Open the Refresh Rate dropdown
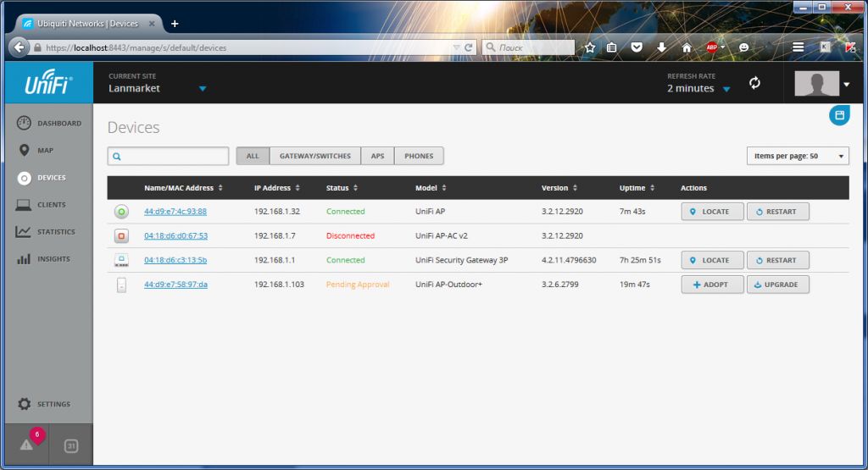868x470 pixels. pyautogui.click(x=726, y=89)
